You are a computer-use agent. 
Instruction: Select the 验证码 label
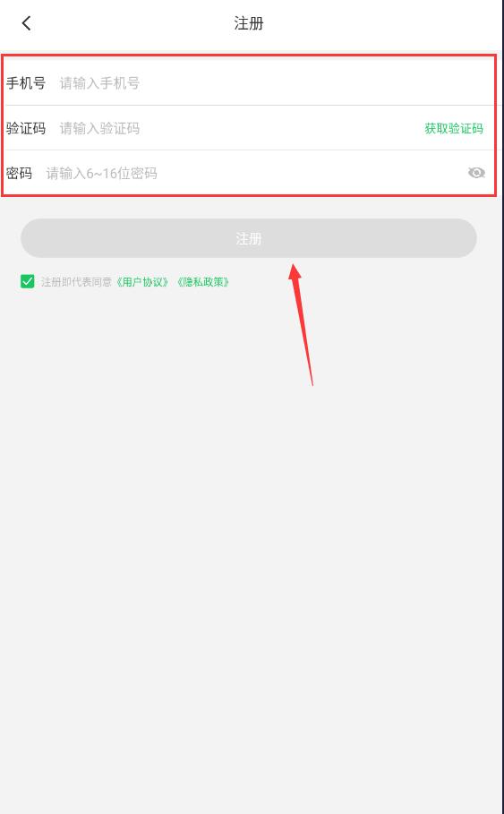(x=26, y=128)
